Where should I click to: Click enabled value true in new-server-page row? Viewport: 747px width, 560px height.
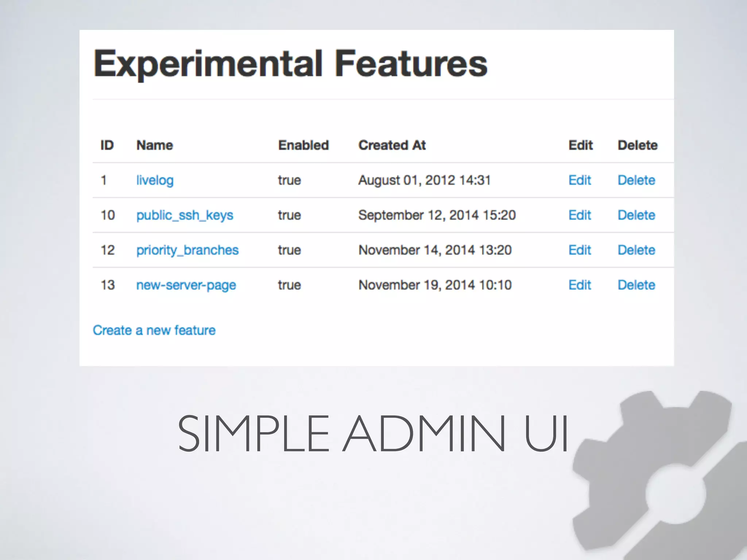[x=289, y=285]
